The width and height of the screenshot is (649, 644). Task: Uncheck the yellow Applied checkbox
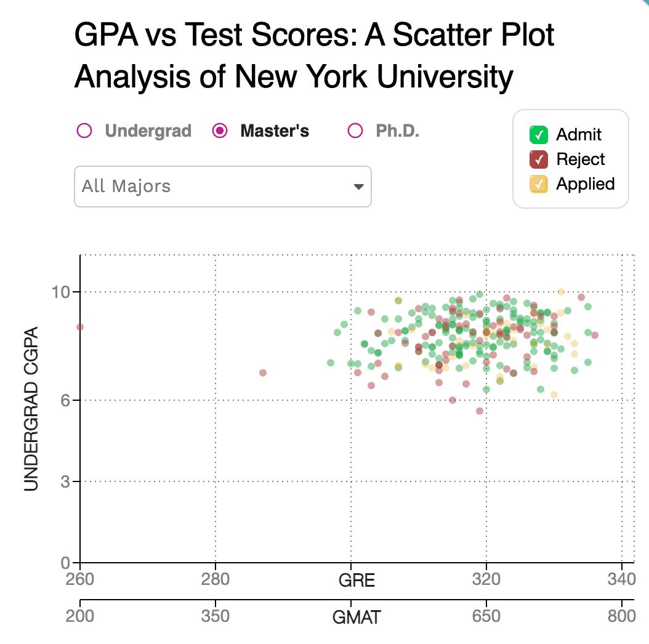click(539, 184)
